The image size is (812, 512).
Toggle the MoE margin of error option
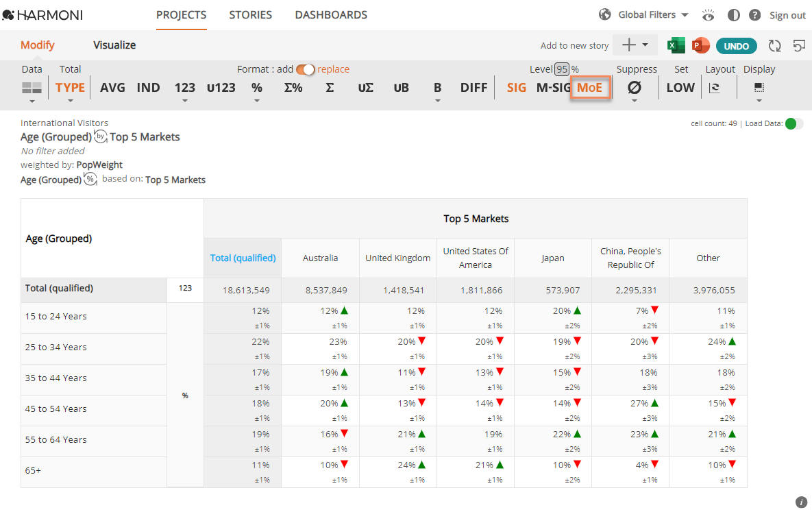[590, 88]
